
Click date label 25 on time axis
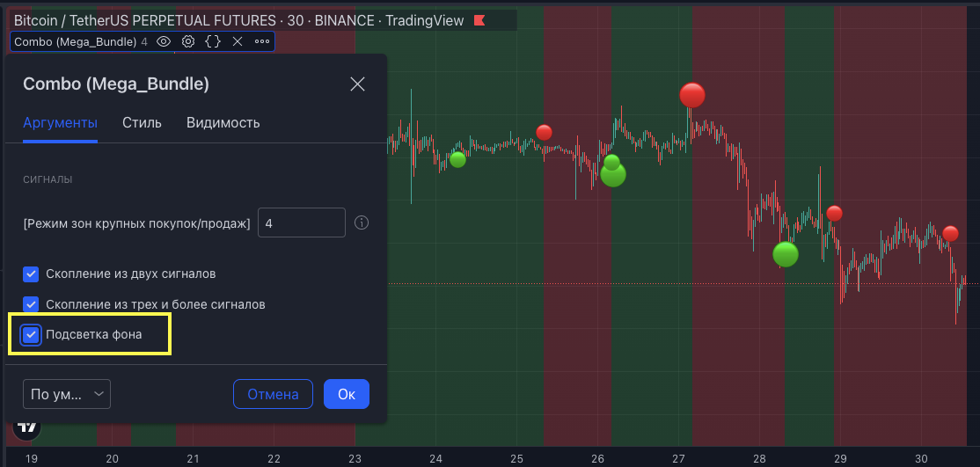click(x=517, y=458)
